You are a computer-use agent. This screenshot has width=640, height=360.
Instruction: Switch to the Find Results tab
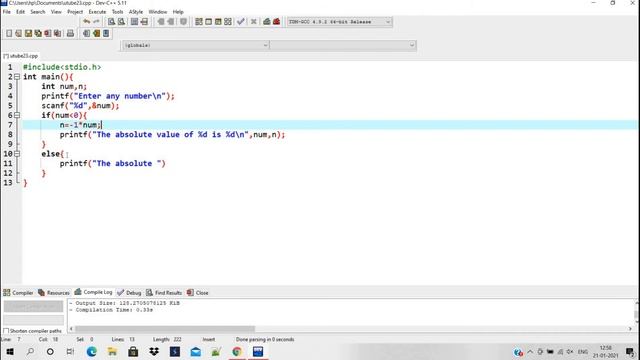[x=164, y=293]
